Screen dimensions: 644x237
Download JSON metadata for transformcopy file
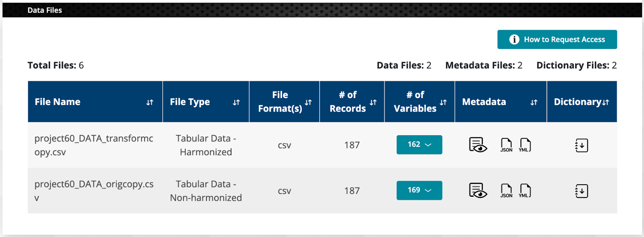click(506, 145)
